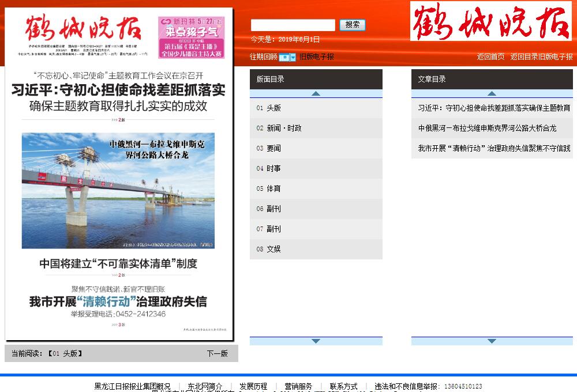Click the kicker “不忘初心、牢记使命”主题教育工作会议在京召开
The image size is (577, 392).
point(118,76)
